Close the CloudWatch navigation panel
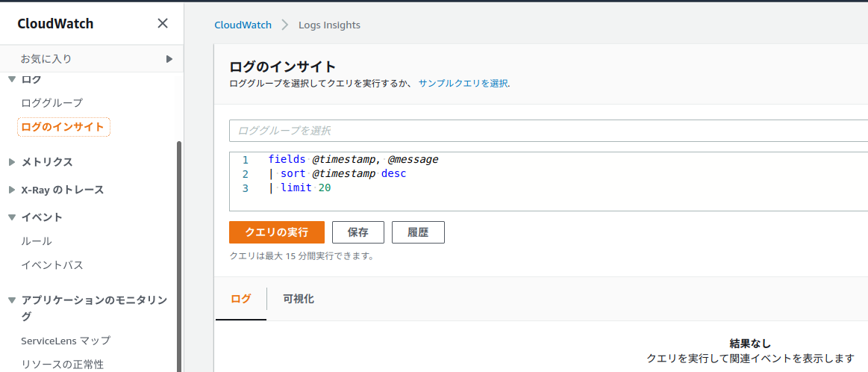 tap(162, 23)
